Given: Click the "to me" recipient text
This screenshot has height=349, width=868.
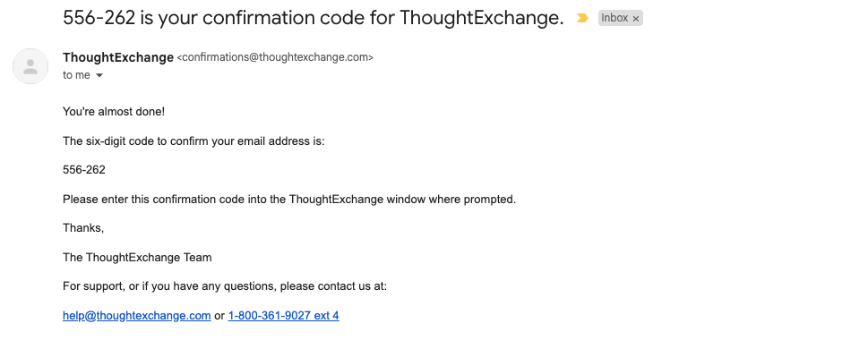Looking at the screenshot, I should (x=76, y=75).
